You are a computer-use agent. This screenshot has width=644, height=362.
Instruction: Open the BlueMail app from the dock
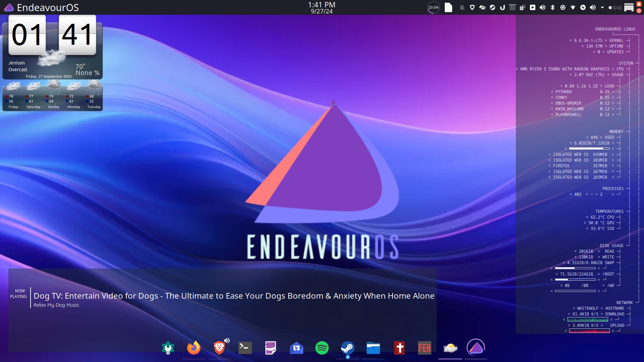point(296,348)
